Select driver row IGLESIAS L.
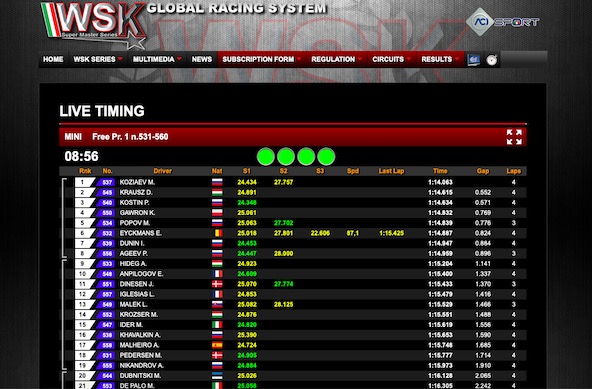Viewport: 592px width, 389px height. point(293,294)
